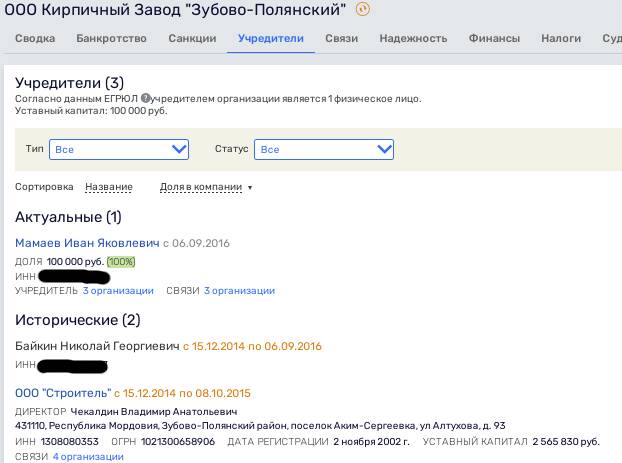Go to the Налоги tab
Image resolution: width=622 pixels, height=463 pixels.
pos(561,38)
